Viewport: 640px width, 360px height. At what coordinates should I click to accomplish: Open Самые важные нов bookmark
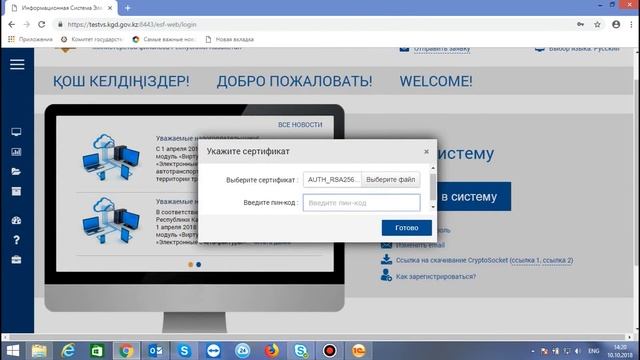[x=164, y=39]
